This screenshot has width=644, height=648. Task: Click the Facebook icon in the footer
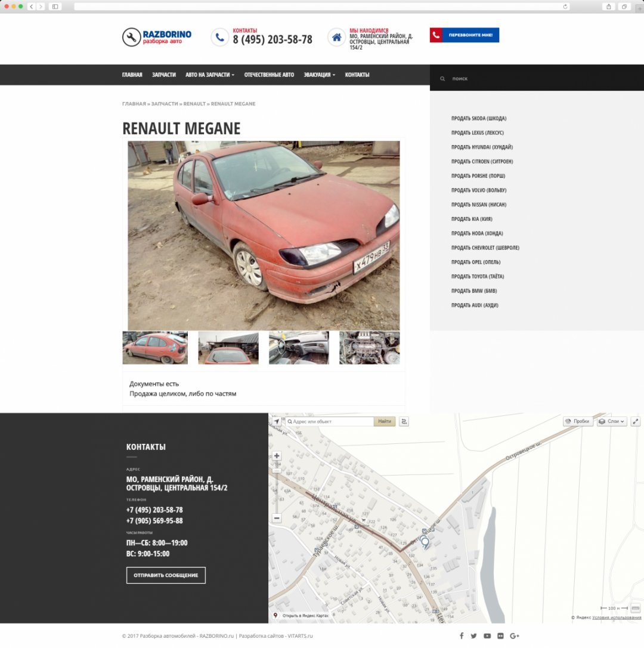tap(462, 636)
